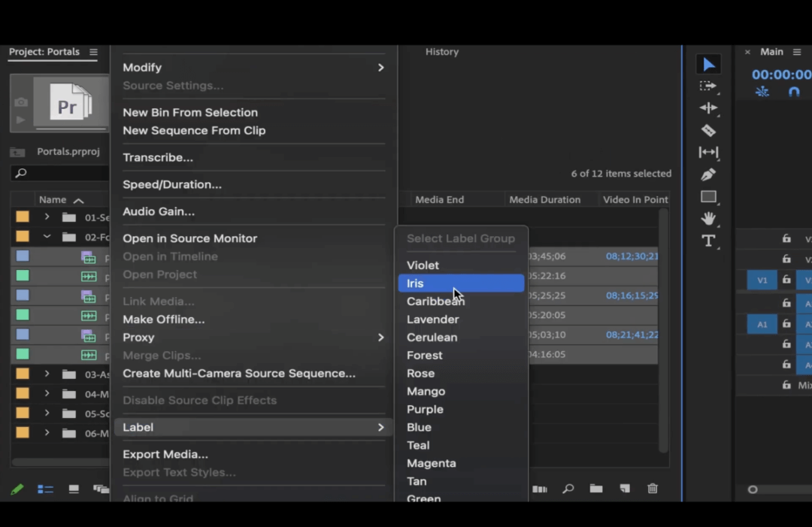Switch to List View in the project panel
Image resolution: width=812 pixels, height=527 pixels.
[x=45, y=489]
